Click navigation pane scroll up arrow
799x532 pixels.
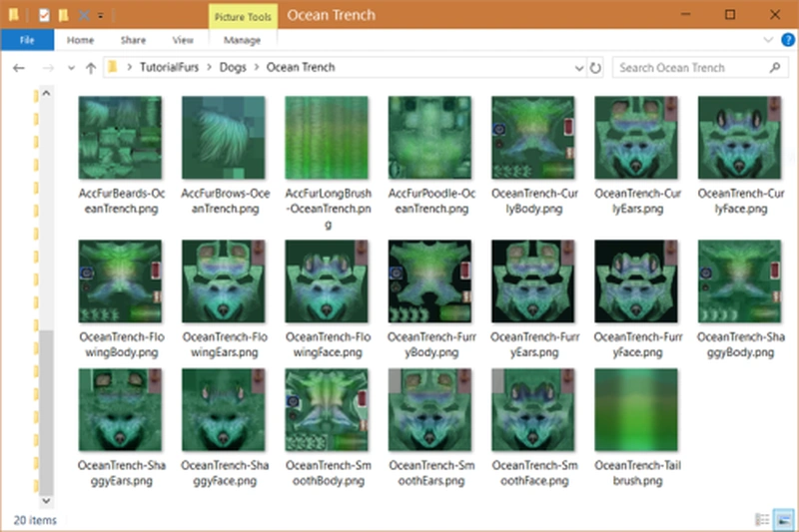(x=46, y=93)
